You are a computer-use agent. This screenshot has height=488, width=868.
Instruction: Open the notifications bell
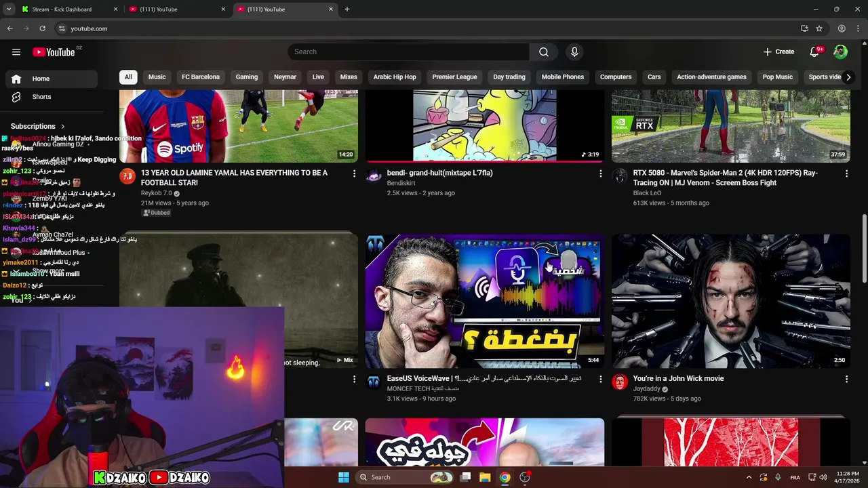click(814, 52)
